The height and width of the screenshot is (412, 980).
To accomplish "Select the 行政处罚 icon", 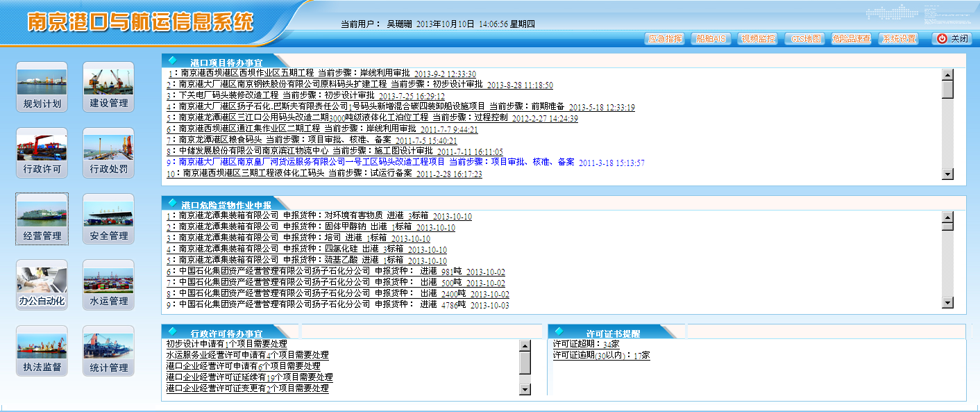I will pyautogui.click(x=108, y=154).
